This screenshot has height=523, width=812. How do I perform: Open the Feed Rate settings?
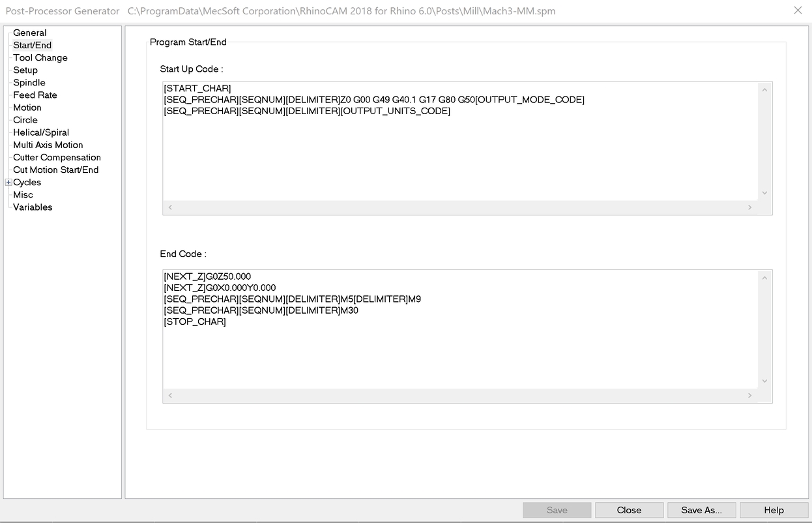point(35,95)
